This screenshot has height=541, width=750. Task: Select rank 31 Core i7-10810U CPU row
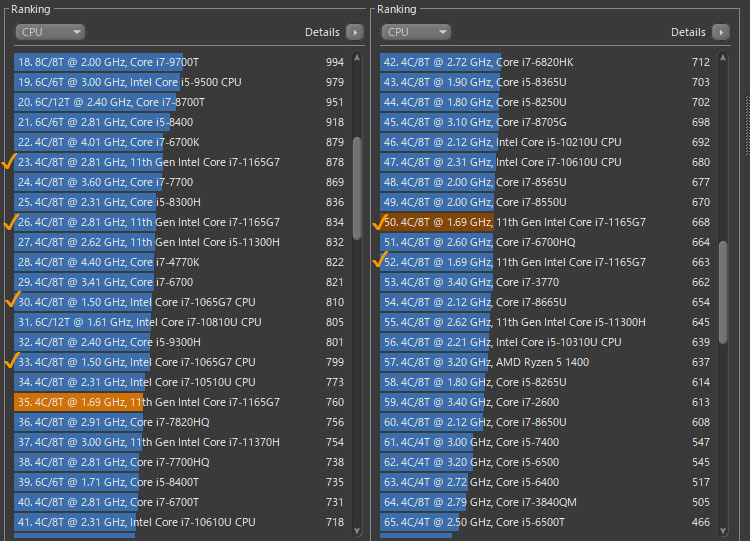(x=179, y=322)
